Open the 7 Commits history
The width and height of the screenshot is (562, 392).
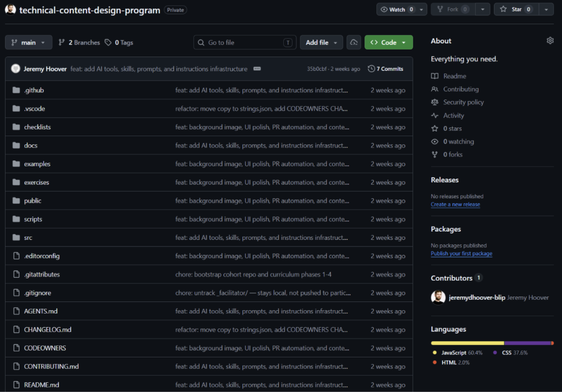coord(386,69)
